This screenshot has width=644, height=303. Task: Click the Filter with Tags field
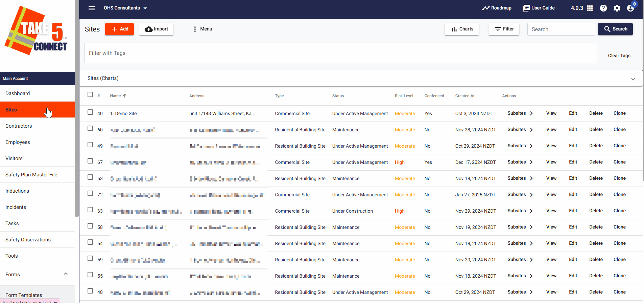coord(340,53)
